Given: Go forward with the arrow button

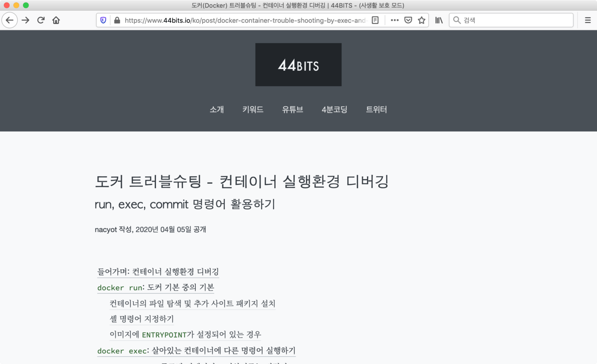Looking at the screenshot, I should click(25, 20).
